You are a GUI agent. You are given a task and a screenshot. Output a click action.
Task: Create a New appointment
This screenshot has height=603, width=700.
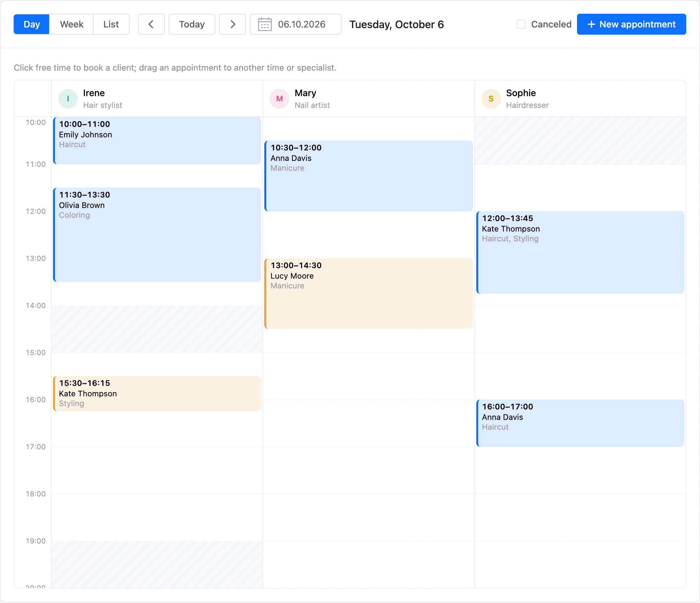[x=631, y=24]
